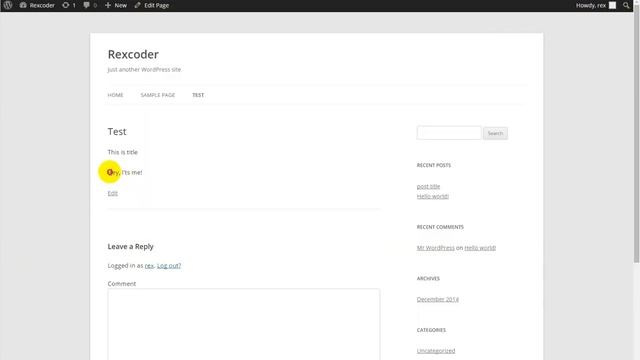Click the 'Just another WordPress site' tagline
640x360 pixels.
(x=144, y=69)
